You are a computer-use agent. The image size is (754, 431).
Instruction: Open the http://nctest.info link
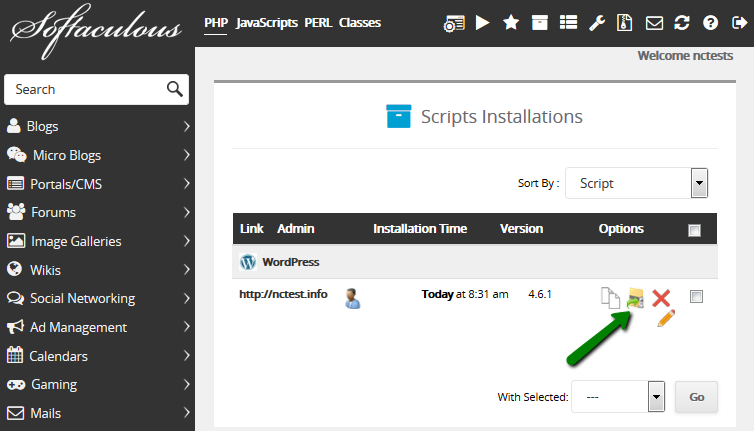pos(283,295)
